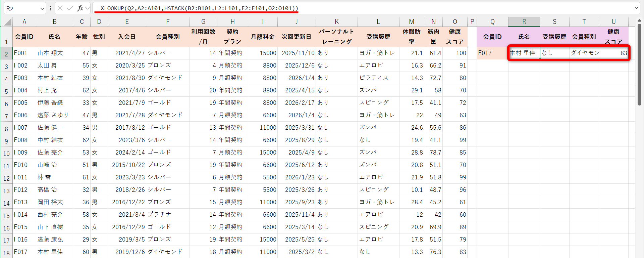The image size is (644, 258).
Task: Open the dropdown next to the fx icon
Action: 88,8
